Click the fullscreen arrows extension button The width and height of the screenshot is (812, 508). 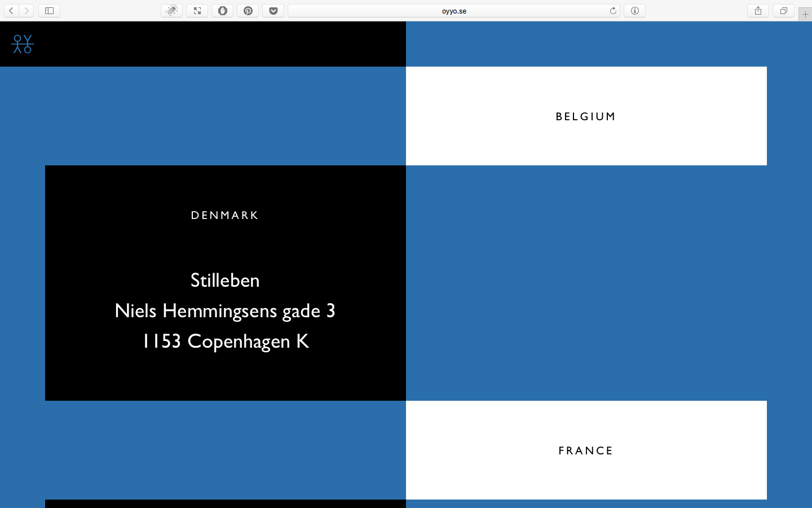coord(197,11)
